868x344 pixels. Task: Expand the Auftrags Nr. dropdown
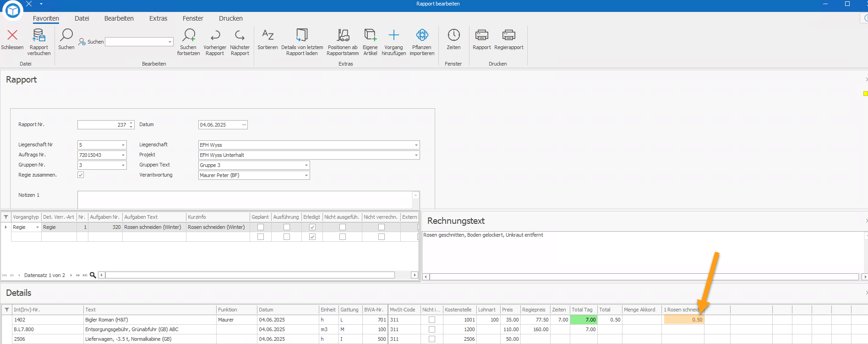tap(123, 155)
